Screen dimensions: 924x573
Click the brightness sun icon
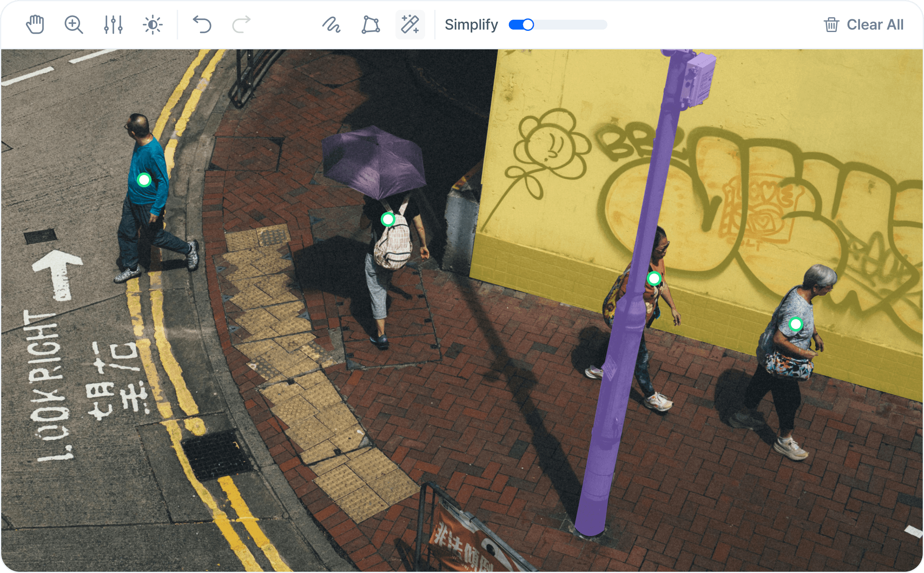click(152, 25)
